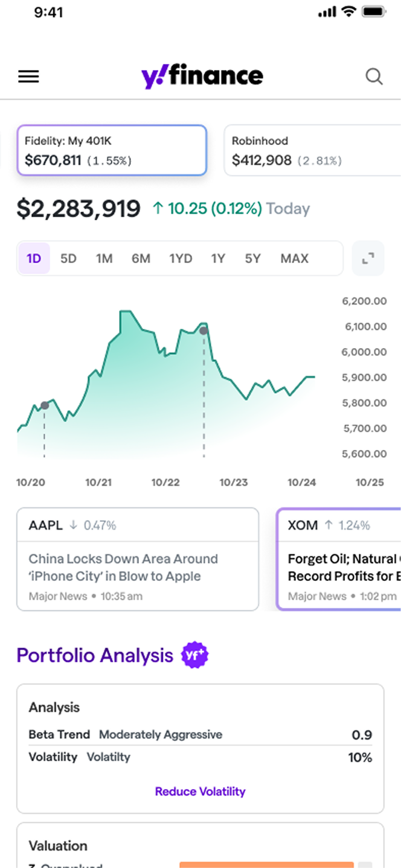This screenshot has height=868, width=401.
Task: Tap Major News 10:35 am text
Action: [86, 597]
